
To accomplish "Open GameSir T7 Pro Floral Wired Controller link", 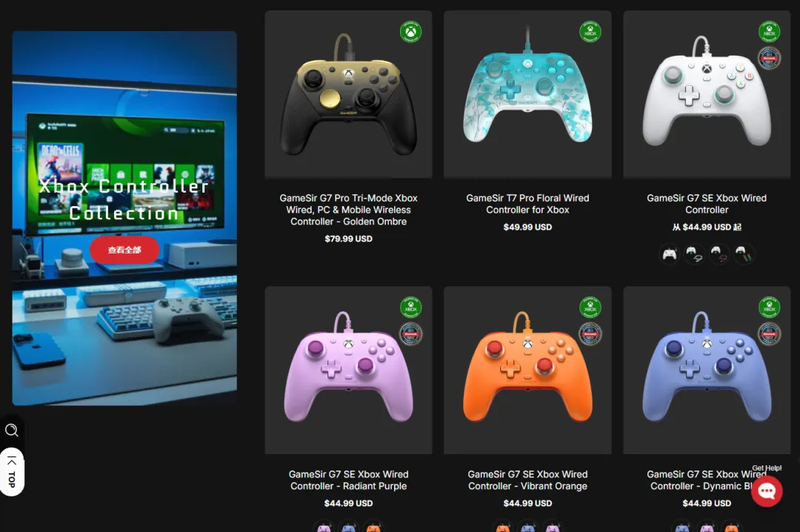I will 527,204.
